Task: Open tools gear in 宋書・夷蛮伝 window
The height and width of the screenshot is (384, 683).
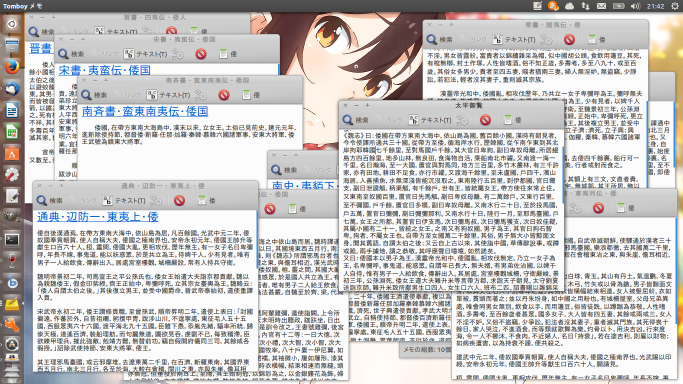Action: 178,54
